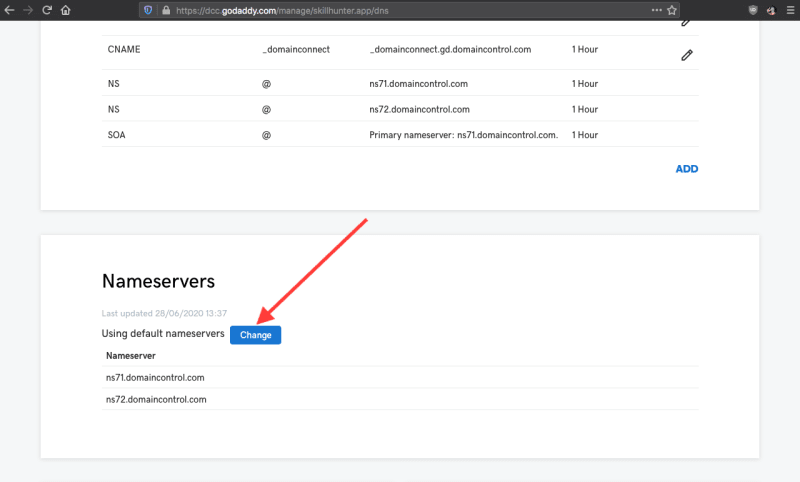Viewport: 800px width, 482px height.
Task: Open the profile extension icon in toolbar
Action: [x=771, y=10]
